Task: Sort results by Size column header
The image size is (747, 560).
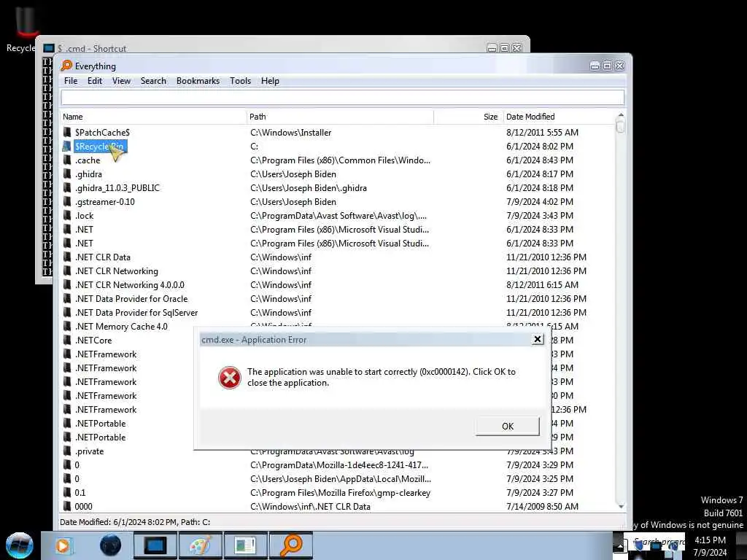Action: [468, 117]
